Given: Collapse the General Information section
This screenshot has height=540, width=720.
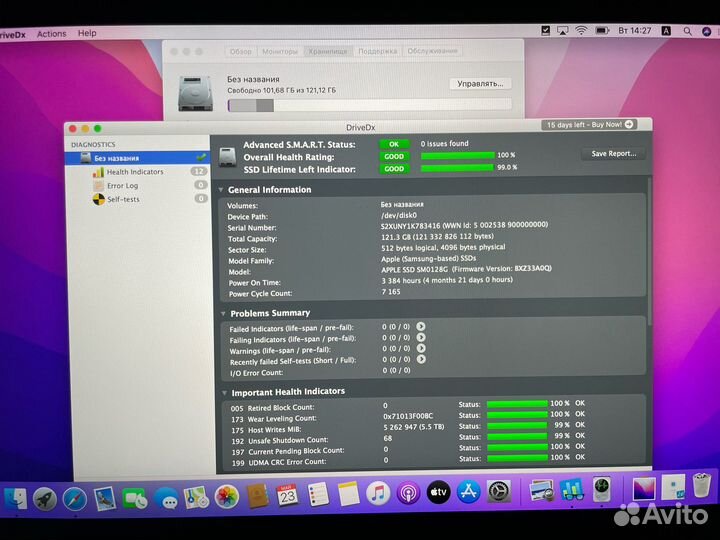Looking at the screenshot, I should 221,190.
